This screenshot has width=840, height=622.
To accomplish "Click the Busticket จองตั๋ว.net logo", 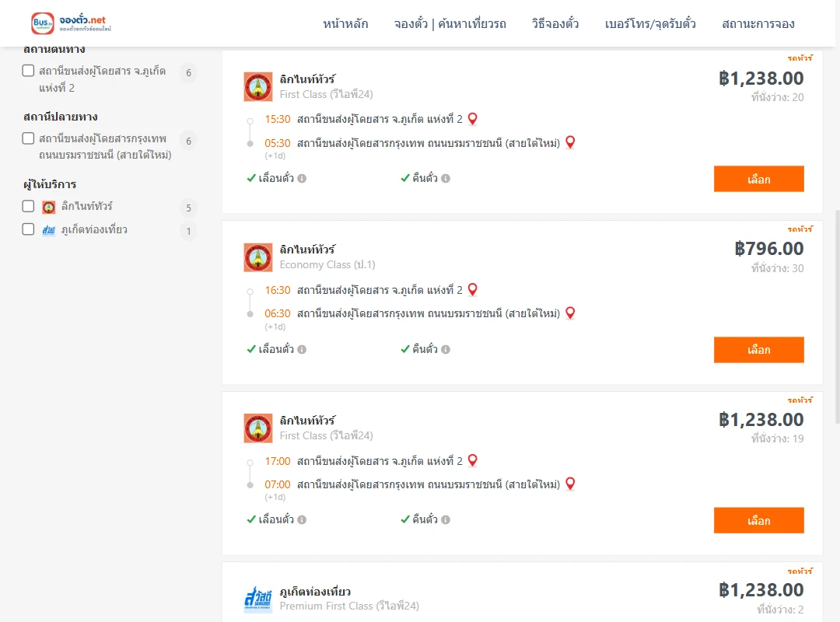I will (x=72, y=23).
